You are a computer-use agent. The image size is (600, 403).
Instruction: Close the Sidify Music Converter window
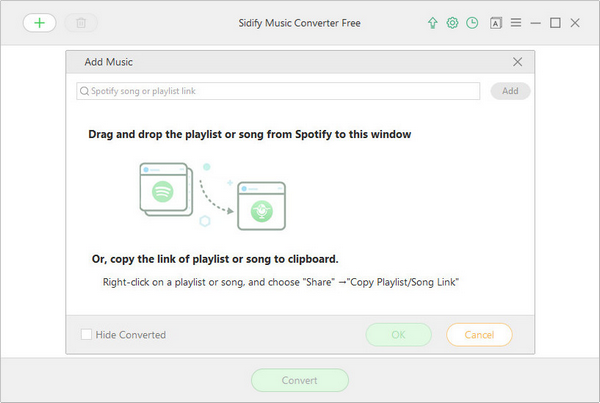pyautogui.click(x=575, y=23)
